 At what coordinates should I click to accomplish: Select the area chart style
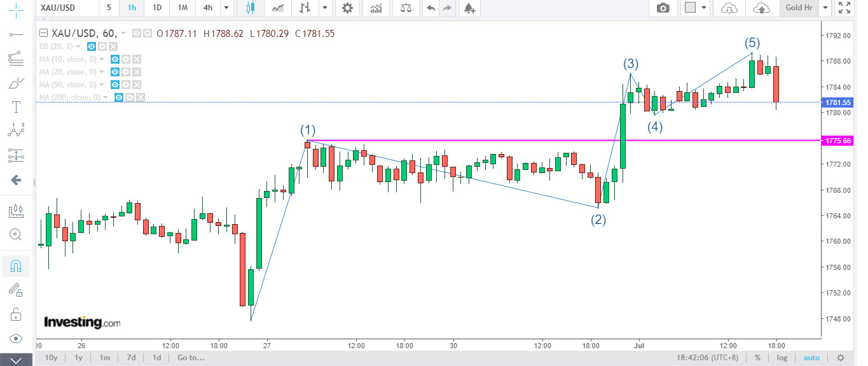pyautogui.click(x=278, y=8)
